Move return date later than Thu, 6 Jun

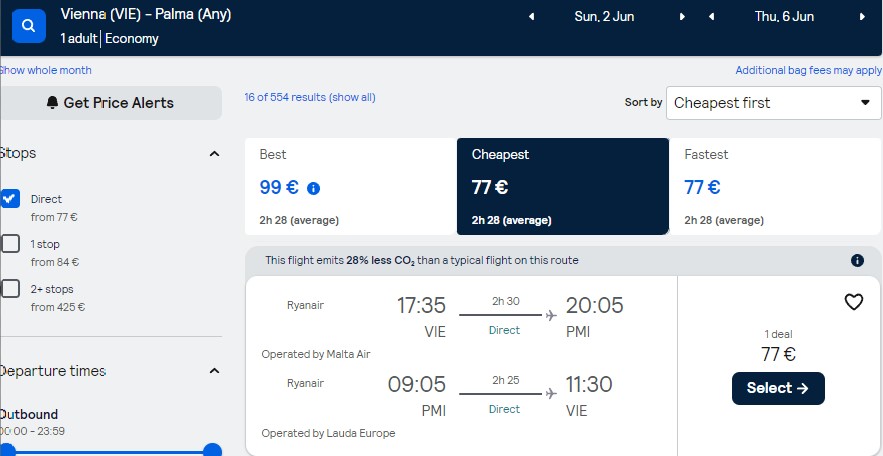862,17
